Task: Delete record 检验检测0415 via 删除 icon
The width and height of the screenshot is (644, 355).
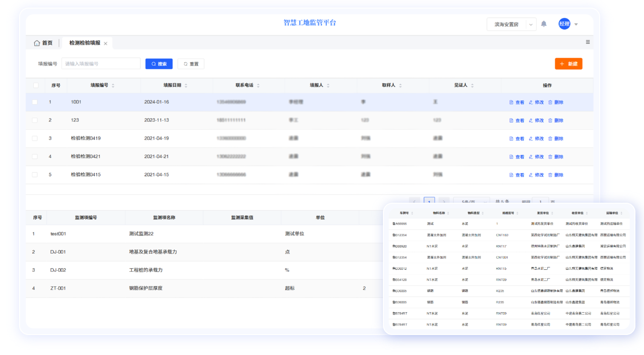Action: pos(550,175)
